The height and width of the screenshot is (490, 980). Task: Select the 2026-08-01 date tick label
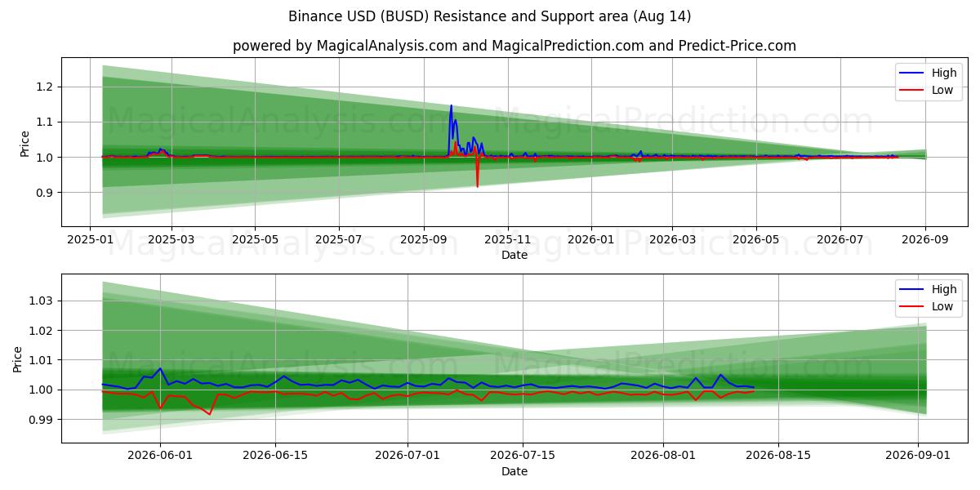(662, 456)
